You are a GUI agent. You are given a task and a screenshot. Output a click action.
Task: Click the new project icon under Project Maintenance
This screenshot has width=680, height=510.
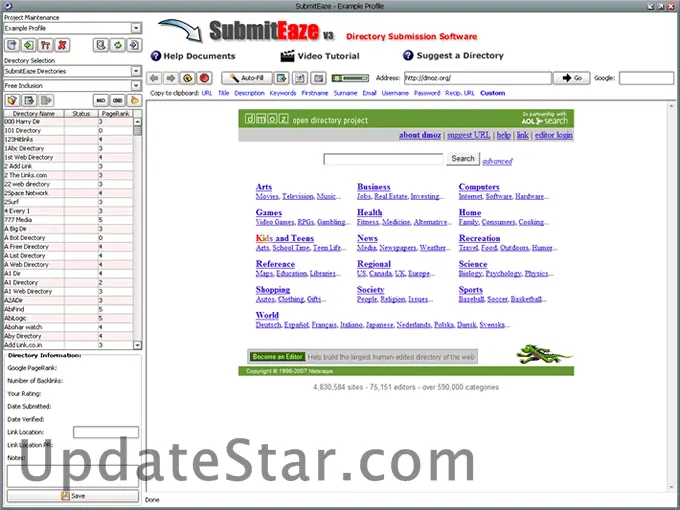click(12, 45)
